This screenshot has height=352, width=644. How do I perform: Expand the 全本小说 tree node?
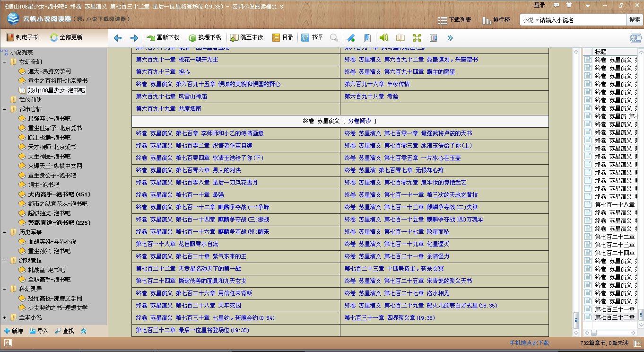pos(5,317)
